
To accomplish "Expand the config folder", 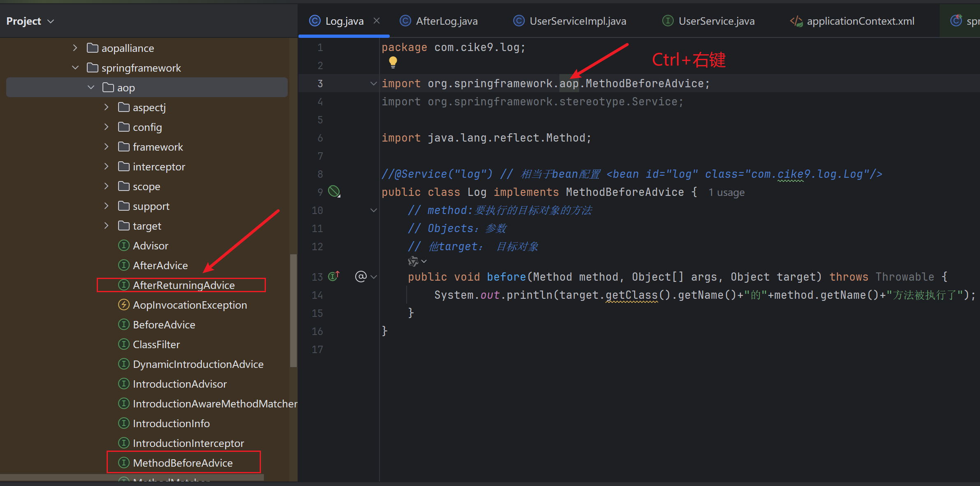I will [106, 127].
